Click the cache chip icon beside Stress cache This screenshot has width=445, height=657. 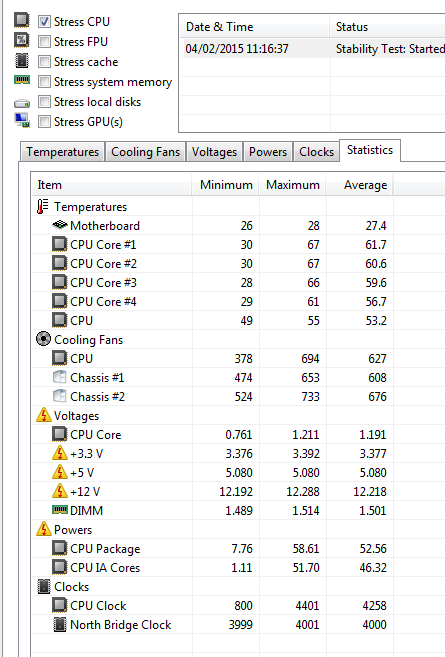coord(22,60)
